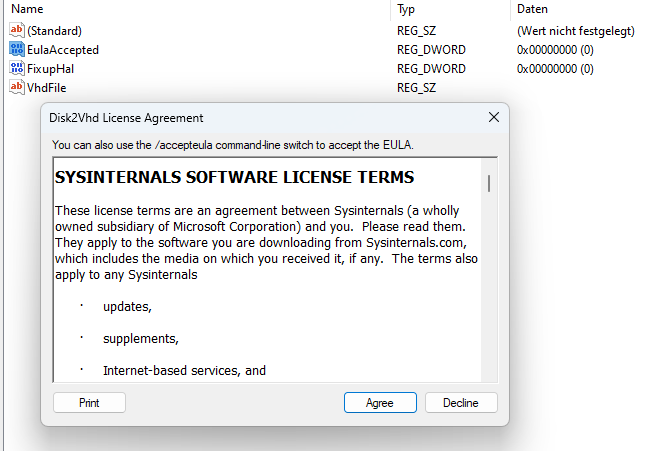Click the dialog title bar text

point(126,118)
